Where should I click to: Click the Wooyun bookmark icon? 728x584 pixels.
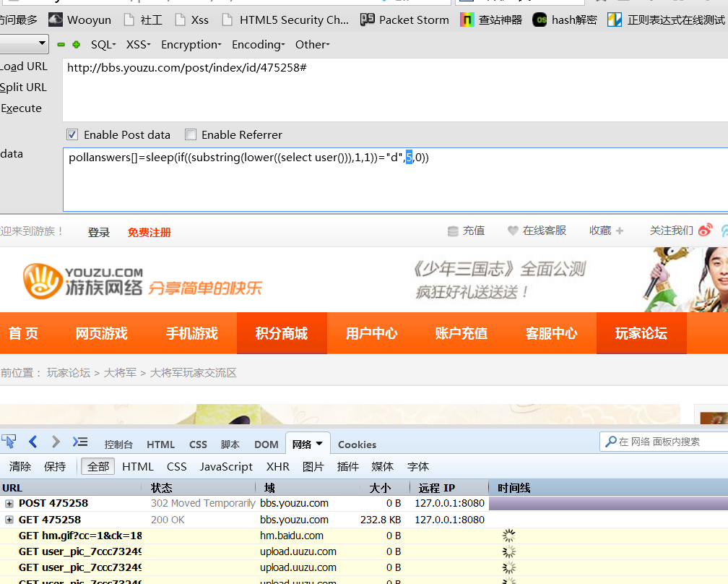(x=56, y=20)
